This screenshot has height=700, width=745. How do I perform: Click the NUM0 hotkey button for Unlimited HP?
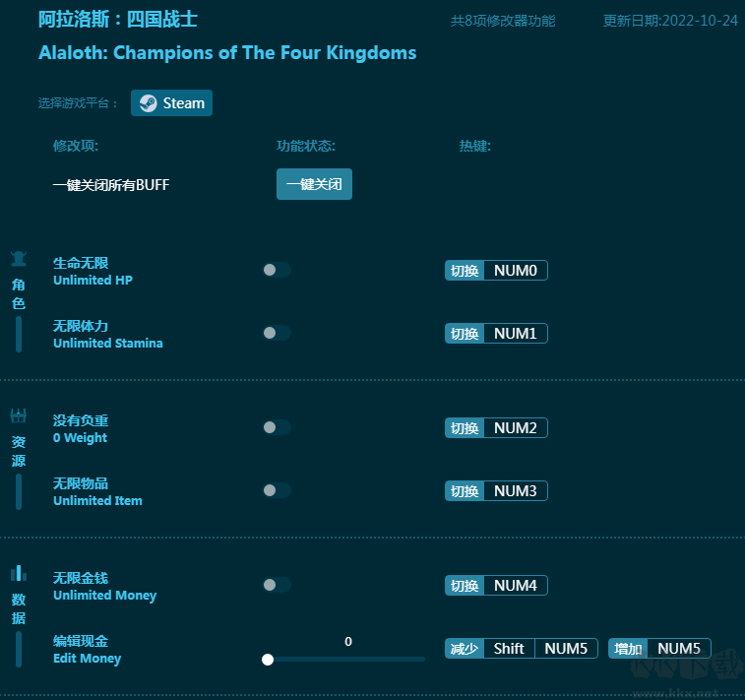(515, 271)
